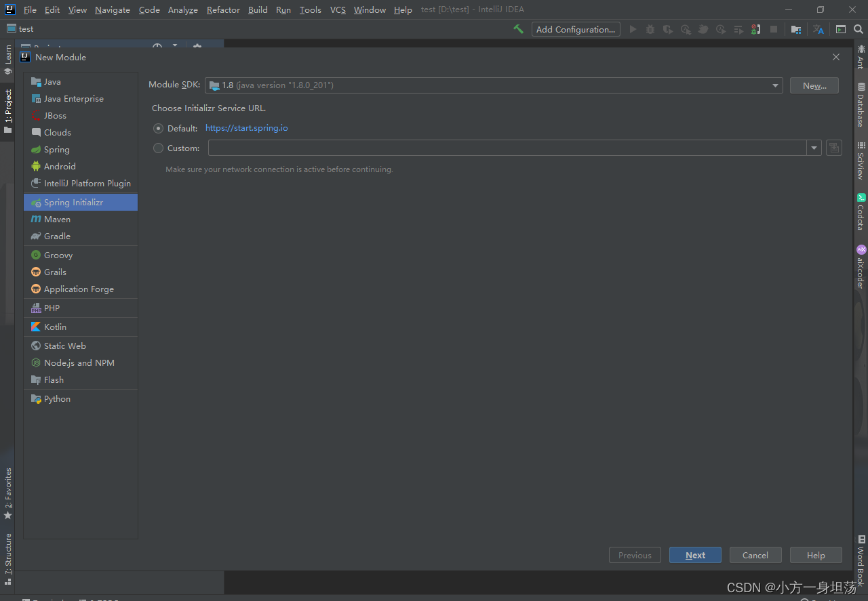
Task: Click the Run play icon in toolbar
Action: point(633,29)
